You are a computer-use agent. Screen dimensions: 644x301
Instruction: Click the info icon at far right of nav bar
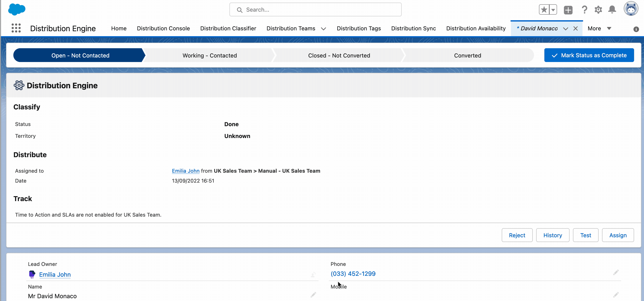pos(636,29)
